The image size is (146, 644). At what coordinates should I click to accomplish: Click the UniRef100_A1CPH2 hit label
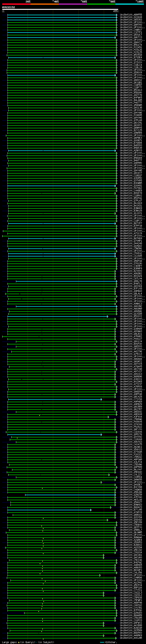[x=131, y=583]
